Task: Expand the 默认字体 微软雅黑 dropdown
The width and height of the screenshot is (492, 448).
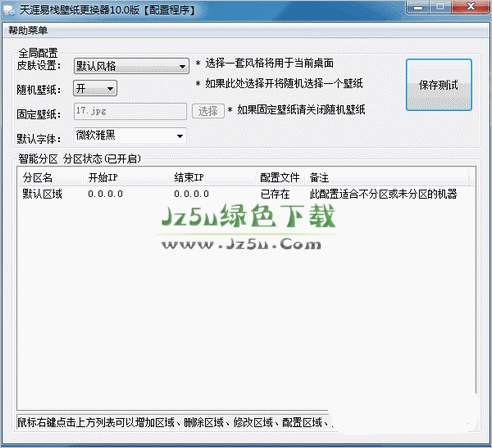Action: [x=130, y=136]
